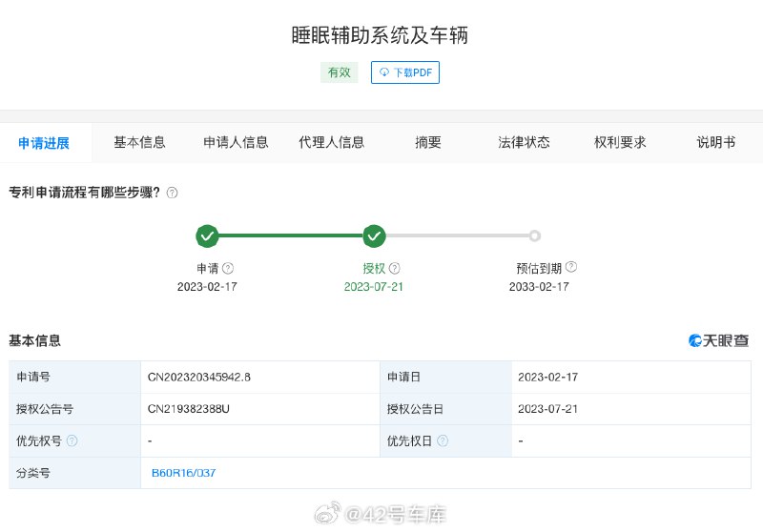The height and width of the screenshot is (532, 763).
Task: Open the 摘要 tab
Action: click(x=427, y=142)
